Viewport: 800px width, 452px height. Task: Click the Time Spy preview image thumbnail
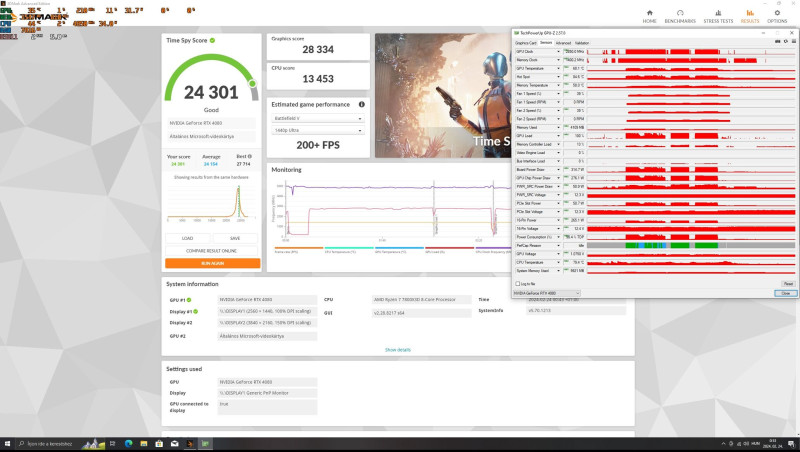click(x=443, y=95)
